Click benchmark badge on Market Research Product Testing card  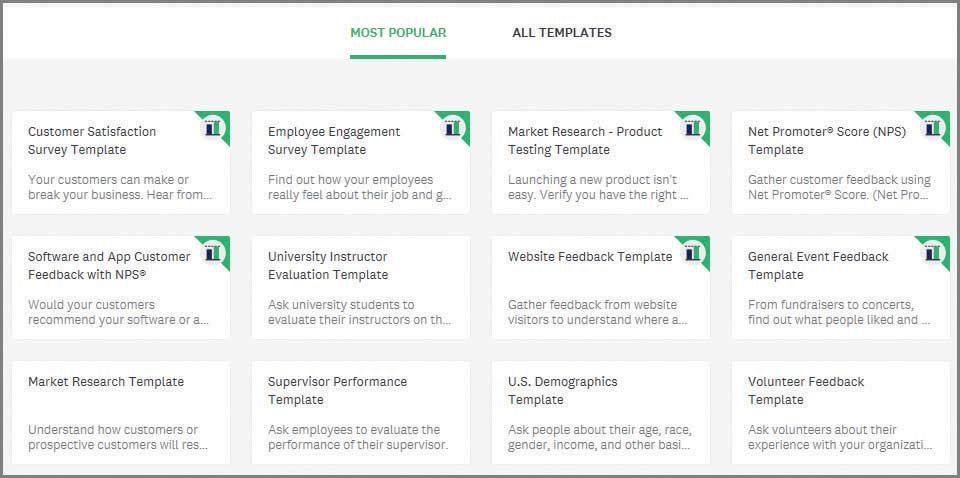point(693,128)
